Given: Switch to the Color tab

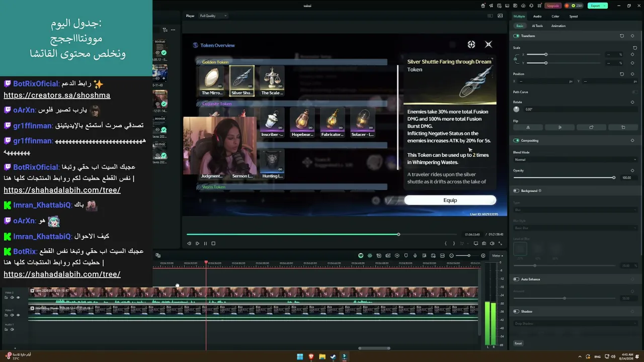Looking at the screenshot, I should 555,16.
